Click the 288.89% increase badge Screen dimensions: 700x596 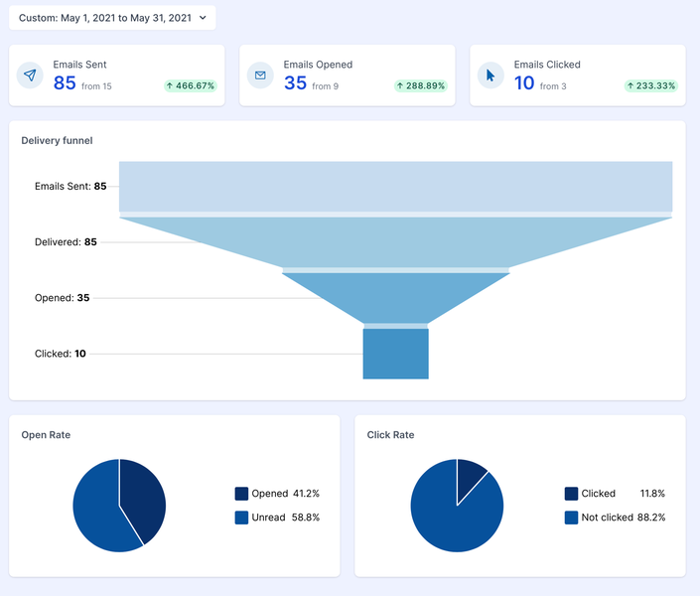tap(421, 86)
